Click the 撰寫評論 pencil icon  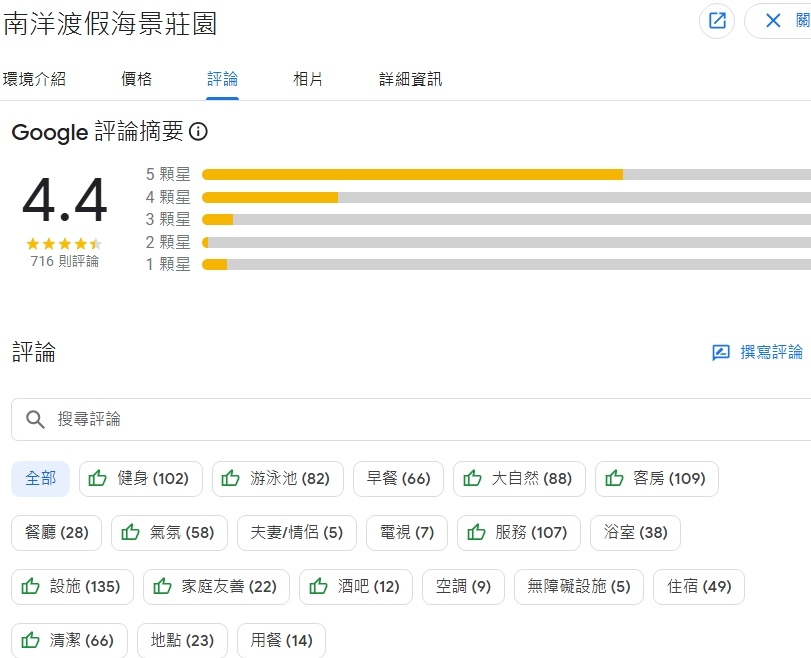[721, 352]
